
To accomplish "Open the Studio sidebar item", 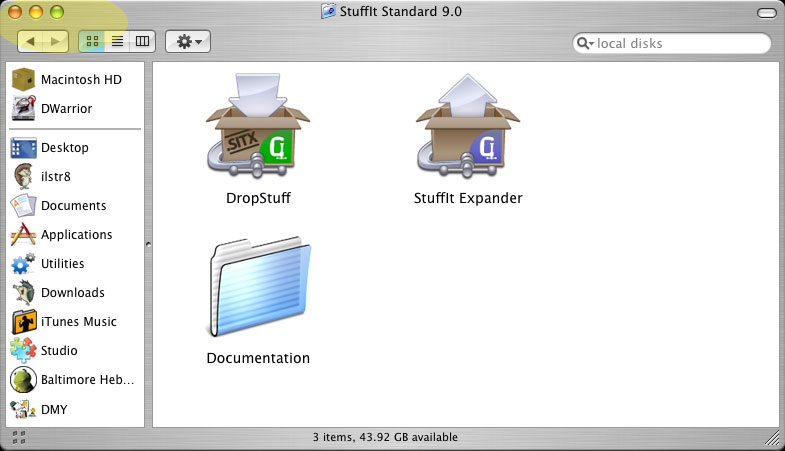I will [x=58, y=351].
